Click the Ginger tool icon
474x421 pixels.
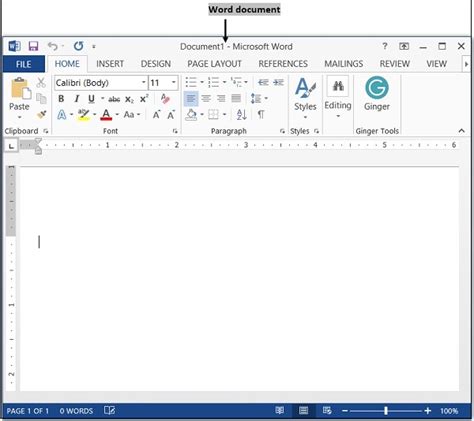click(x=377, y=88)
